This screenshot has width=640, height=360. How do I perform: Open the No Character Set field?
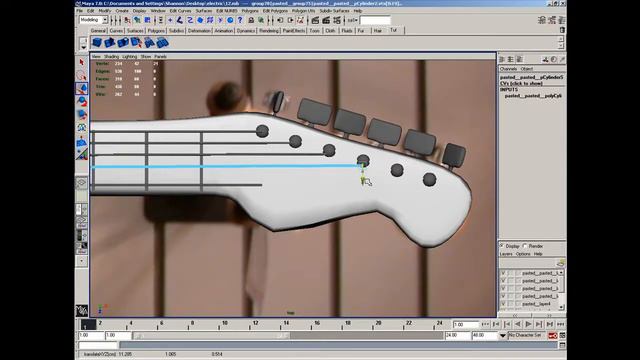(527, 336)
